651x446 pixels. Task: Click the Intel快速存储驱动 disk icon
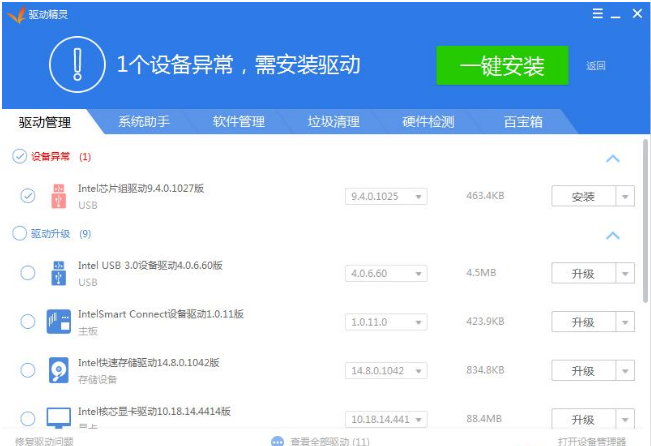[58, 371]
